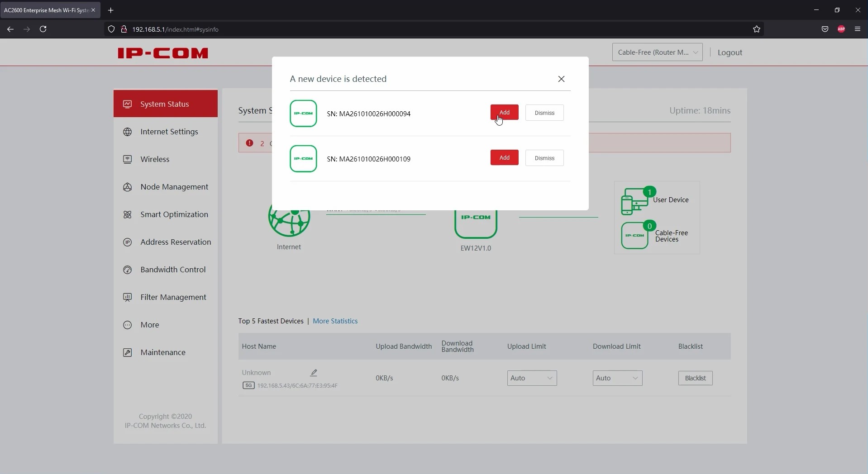The image size is (868, 474).
Task: Blacklist the Unknown host device
Action: (x=695, y=378)
